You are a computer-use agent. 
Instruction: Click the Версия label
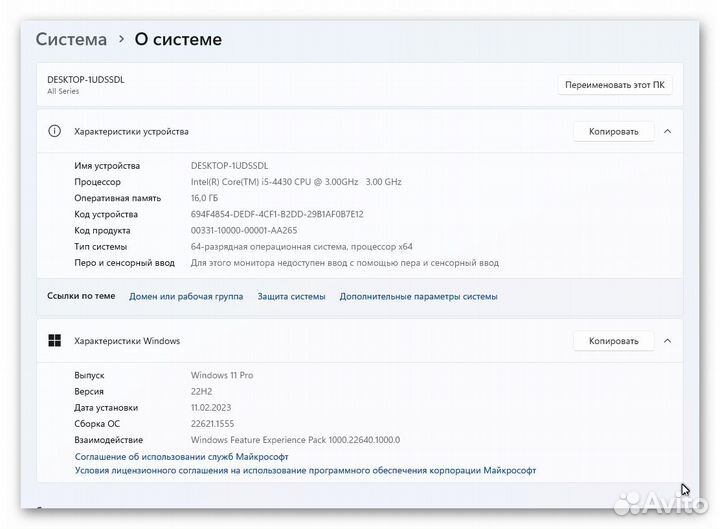click(x=89, y=392)
